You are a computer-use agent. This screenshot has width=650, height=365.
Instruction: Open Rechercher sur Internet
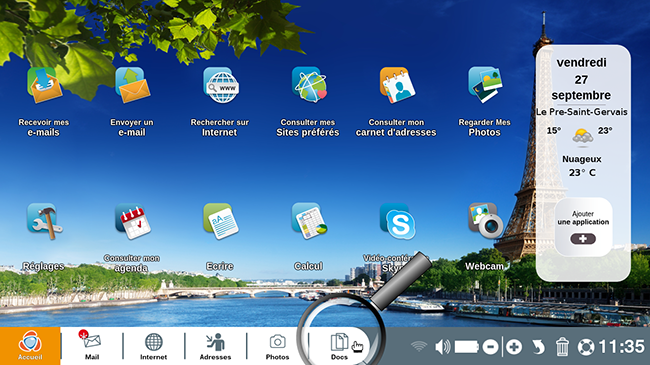pos(221,85)
